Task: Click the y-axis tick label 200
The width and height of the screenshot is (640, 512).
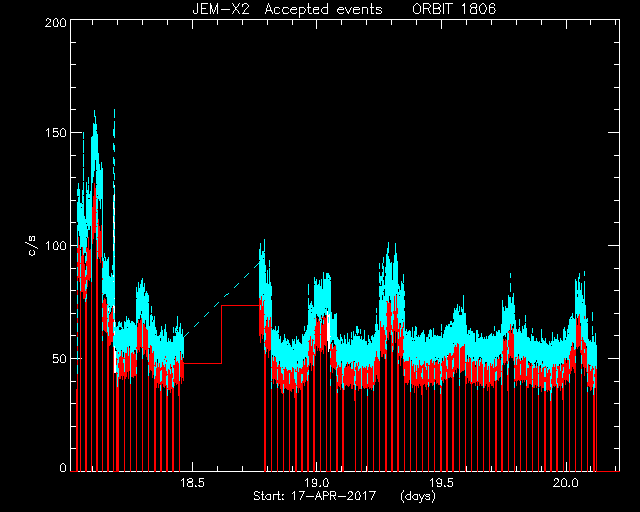Action: [56, 22]
